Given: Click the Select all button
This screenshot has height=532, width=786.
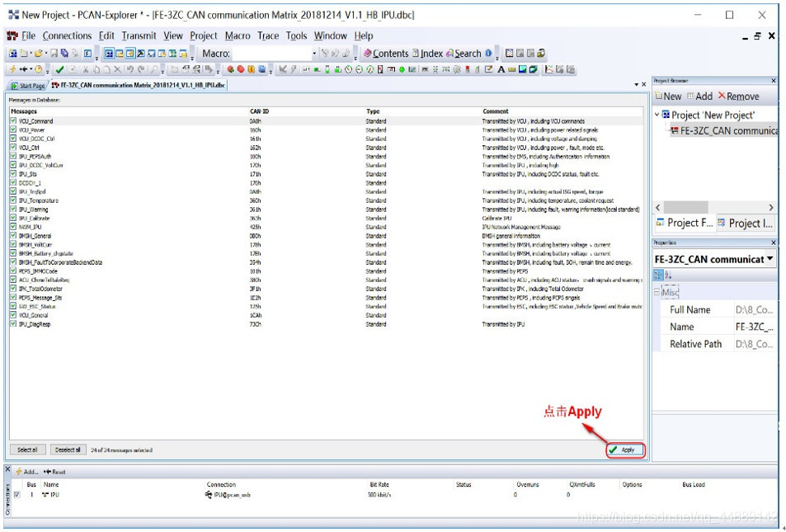Looking at the screenshot, I should click(27, 450).
